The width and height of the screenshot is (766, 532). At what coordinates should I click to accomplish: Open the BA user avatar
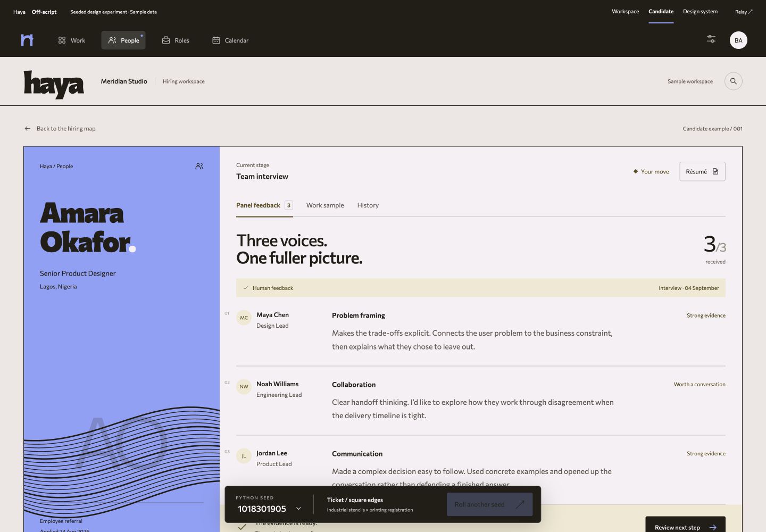click(738, 40)
